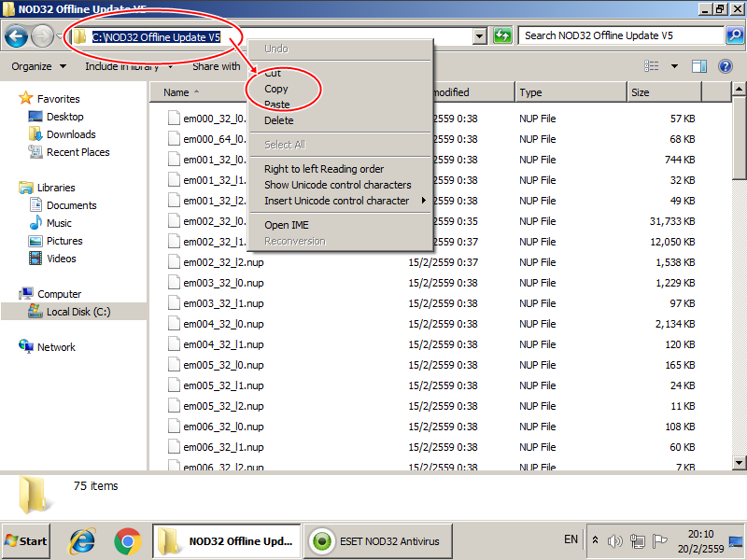Open Internet Explorer from the taskbar
Viewport: 747px width, 560px height.
click(82, 541)
